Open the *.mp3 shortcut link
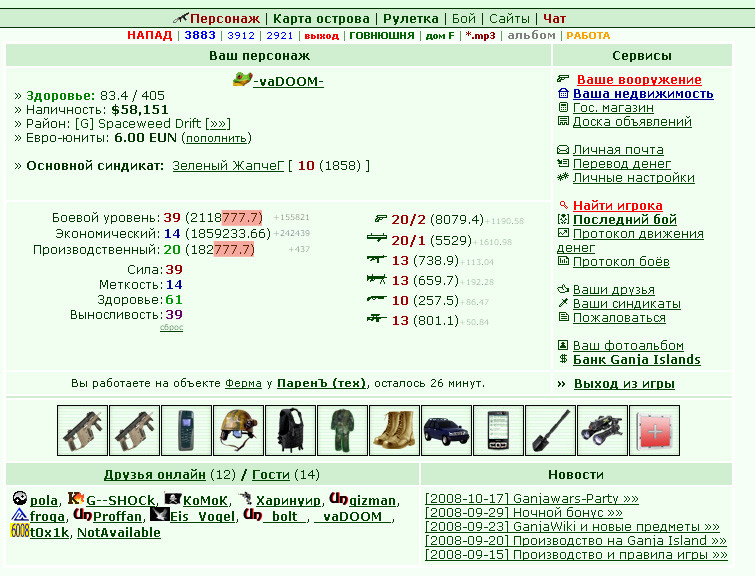Viewport: 755px width, 576px height. pos(481,36)
